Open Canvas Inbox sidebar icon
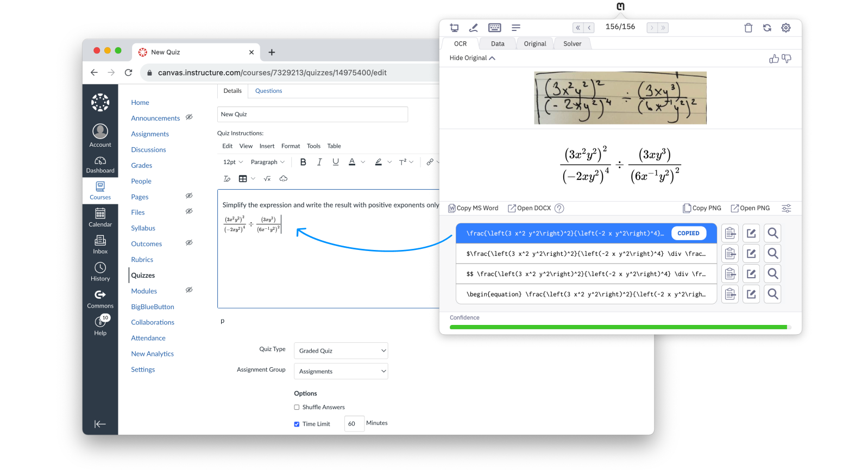This screenshot has height=470, width=868. point(100,245)
